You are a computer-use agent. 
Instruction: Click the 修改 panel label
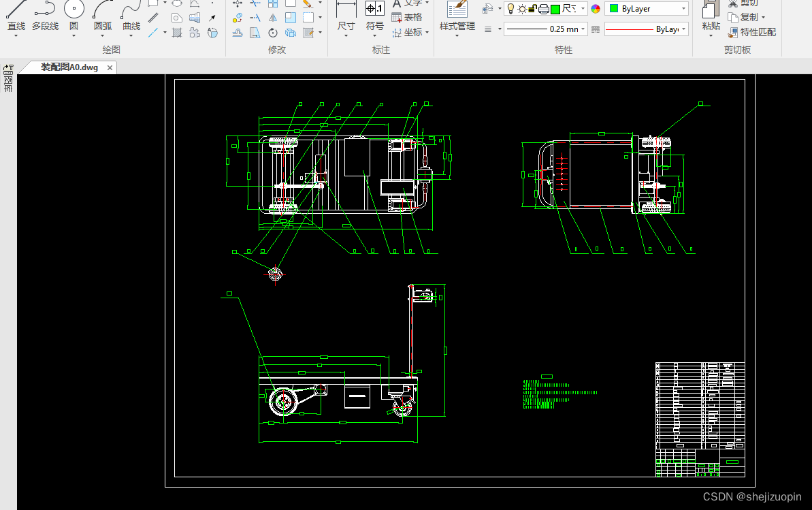[277, 50]
